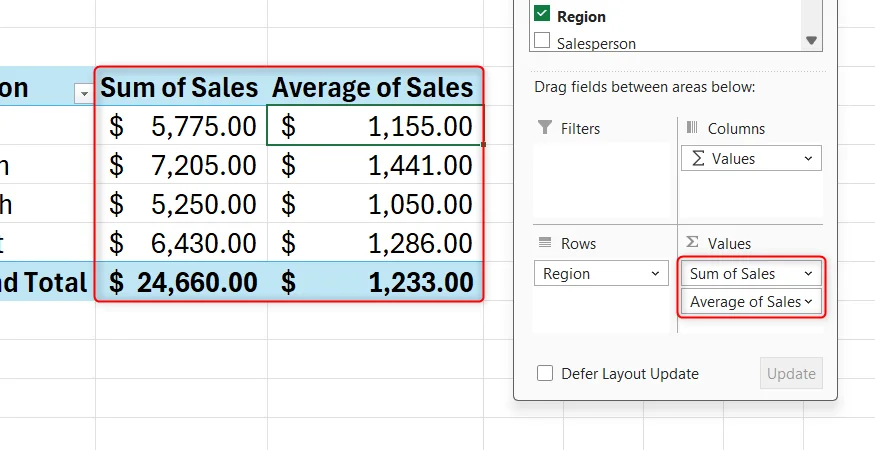
Task: Select the Average of Sales header cell
Action: [x=374, y=87]
